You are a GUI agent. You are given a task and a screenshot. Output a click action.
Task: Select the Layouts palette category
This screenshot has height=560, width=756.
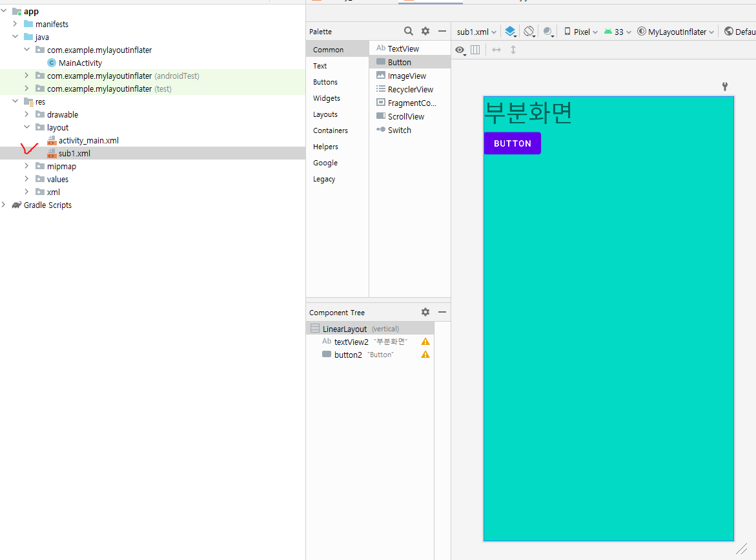click(337, 114)
